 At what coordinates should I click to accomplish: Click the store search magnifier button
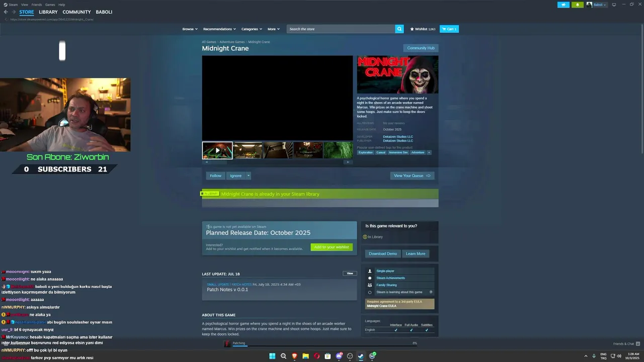[x=399, y=29]
